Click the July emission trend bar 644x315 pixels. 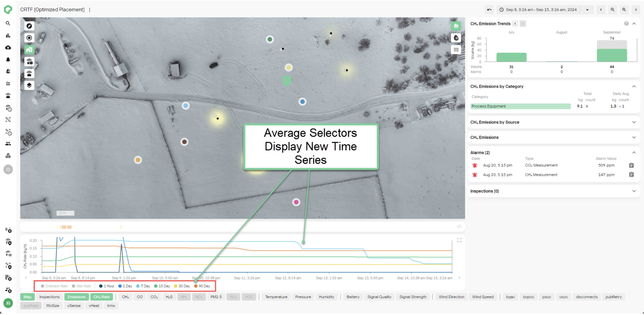511,57
